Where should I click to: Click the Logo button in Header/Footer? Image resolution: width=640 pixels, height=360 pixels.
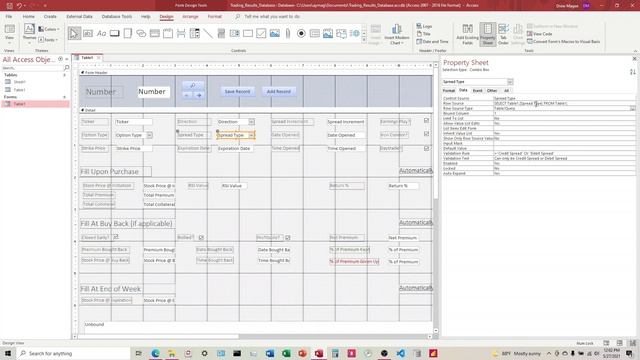424,26
